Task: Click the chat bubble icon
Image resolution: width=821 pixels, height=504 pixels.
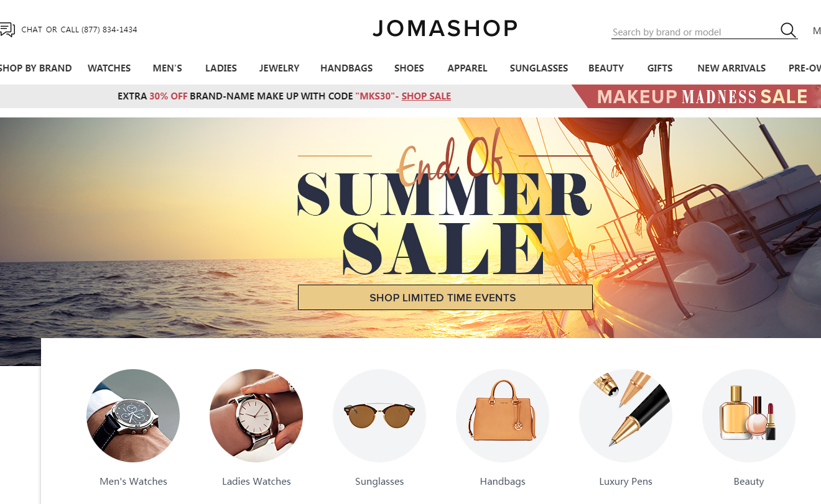Action: (x=7, y=30)
